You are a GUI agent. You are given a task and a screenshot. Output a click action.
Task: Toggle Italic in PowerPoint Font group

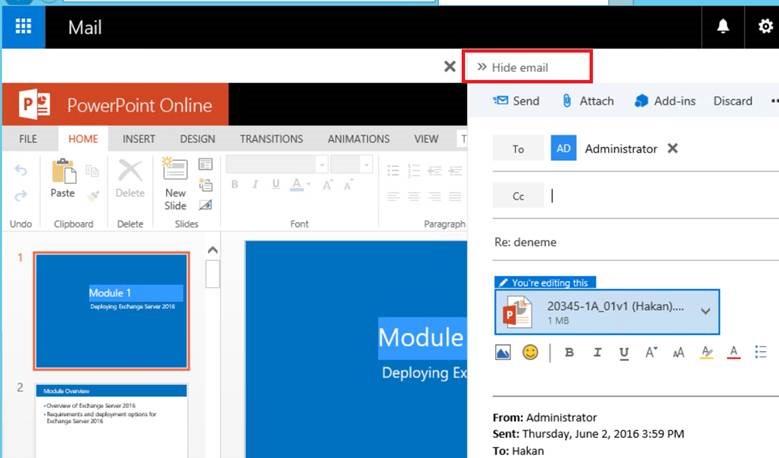click(255, 185)
